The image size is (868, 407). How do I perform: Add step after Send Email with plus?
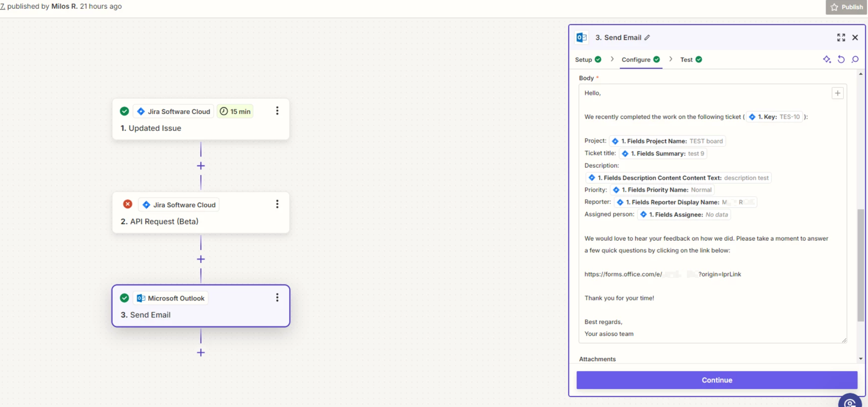pos(201,352)
